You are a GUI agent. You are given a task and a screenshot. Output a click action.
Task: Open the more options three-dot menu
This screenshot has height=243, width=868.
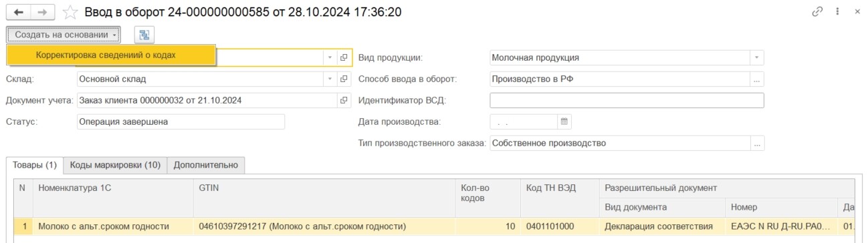point(837,12)
